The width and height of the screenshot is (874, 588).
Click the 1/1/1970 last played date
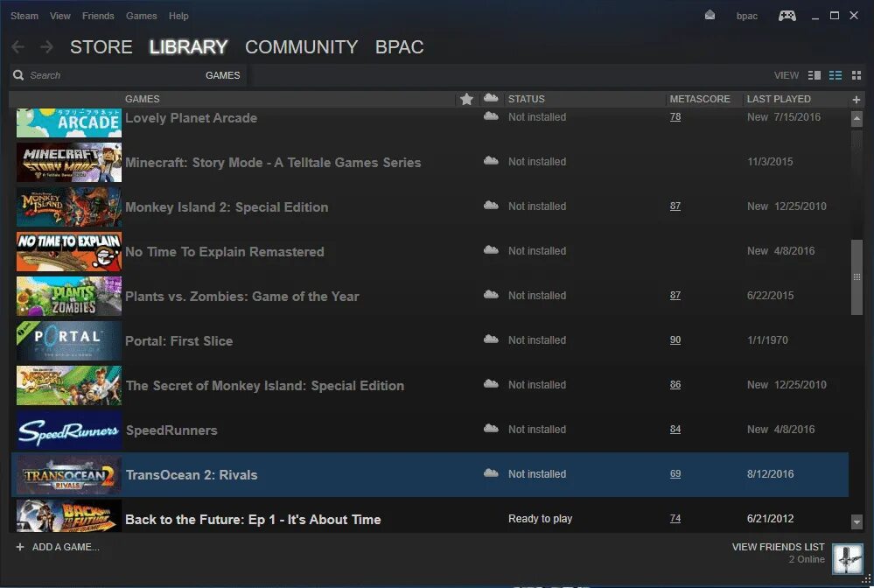(x=767, y=339)
